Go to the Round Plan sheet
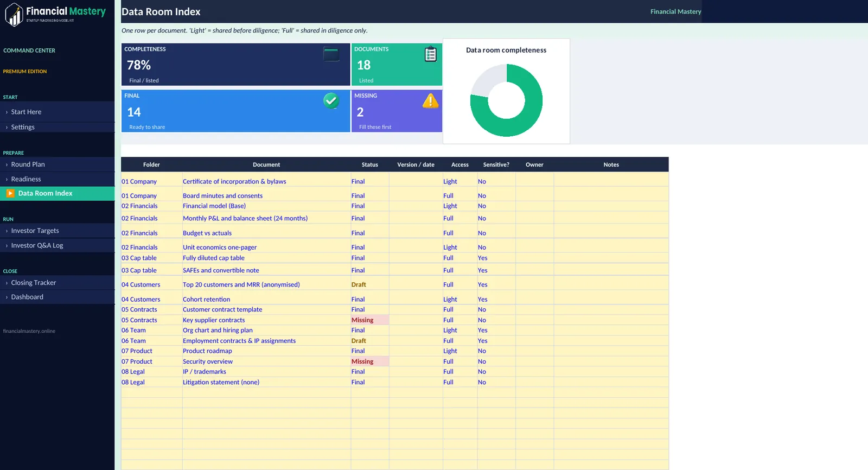Image resolution: width=868 pixels, height=470 pixels. 58,164
